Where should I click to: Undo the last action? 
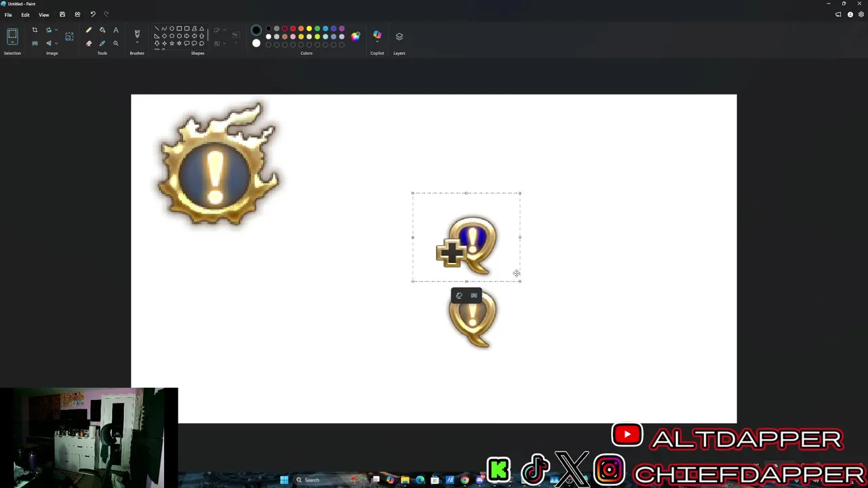93,14
